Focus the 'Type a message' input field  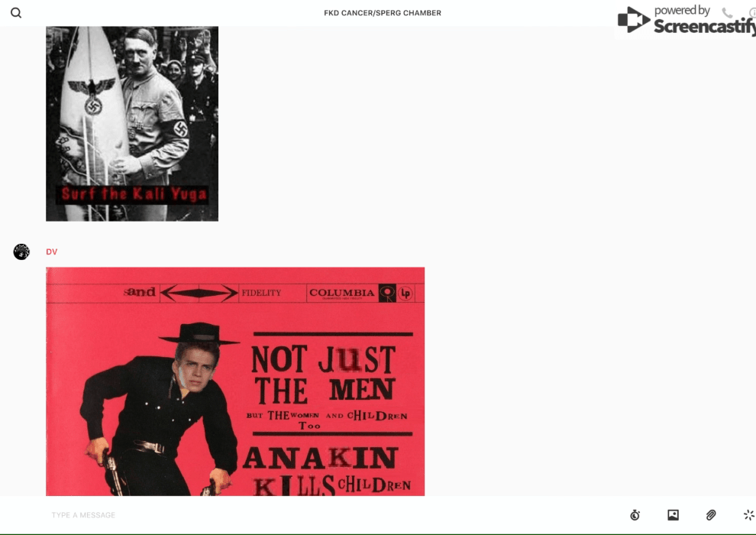[305, 515]
